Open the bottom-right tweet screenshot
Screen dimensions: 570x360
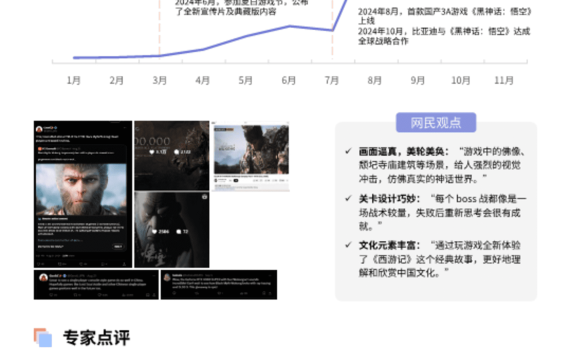point(219,285)
